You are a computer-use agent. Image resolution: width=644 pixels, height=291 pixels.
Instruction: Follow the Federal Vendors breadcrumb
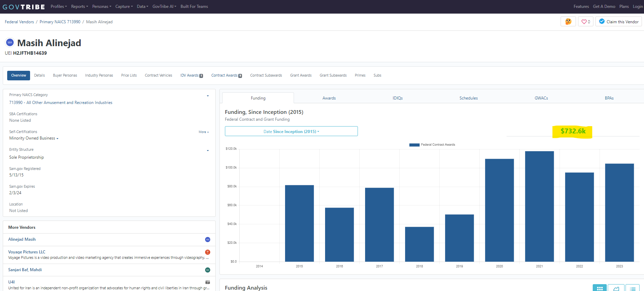coord(19,22)
